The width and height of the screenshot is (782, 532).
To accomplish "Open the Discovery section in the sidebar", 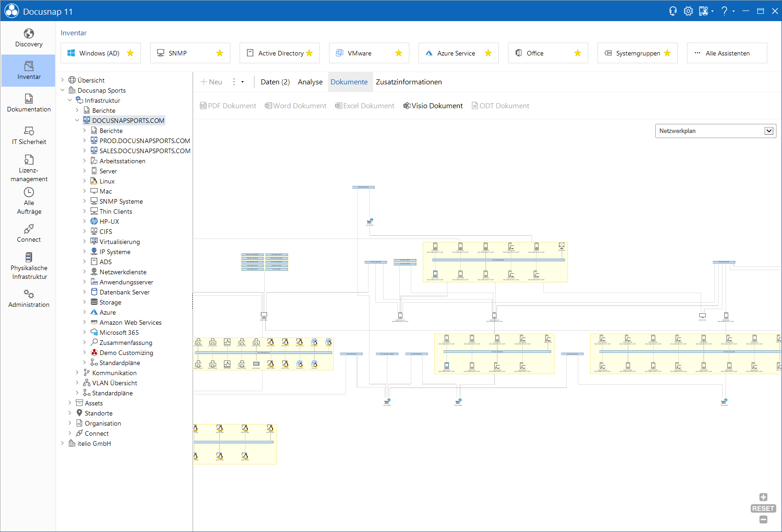I will click(x=28, y=38).
